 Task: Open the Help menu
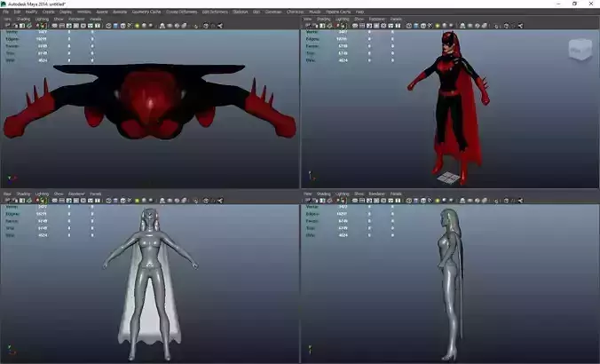[359, 12]
